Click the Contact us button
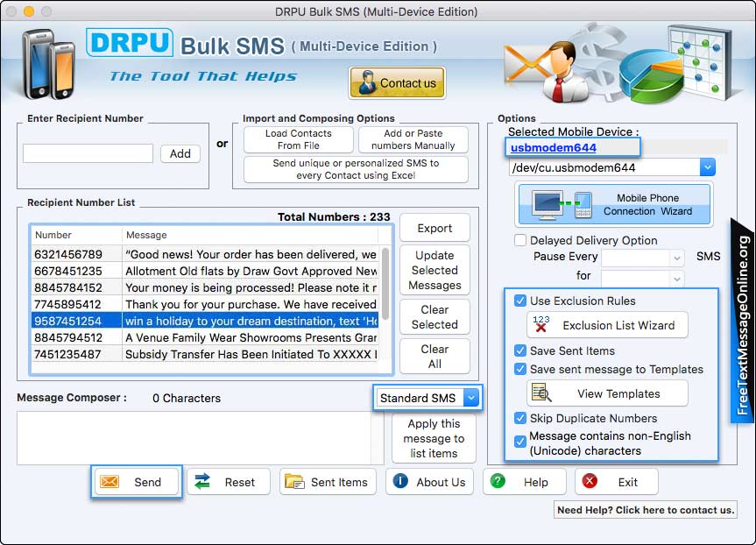The image size is (756, 545). [397, 82]
